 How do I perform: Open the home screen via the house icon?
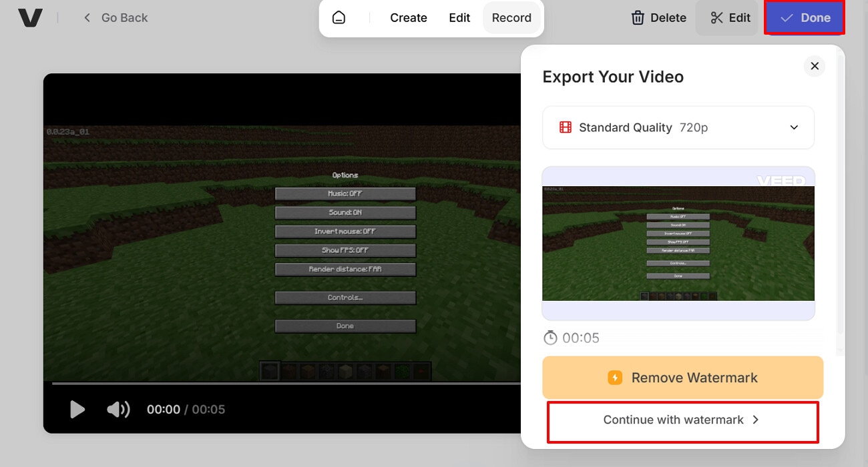point(340,18)
